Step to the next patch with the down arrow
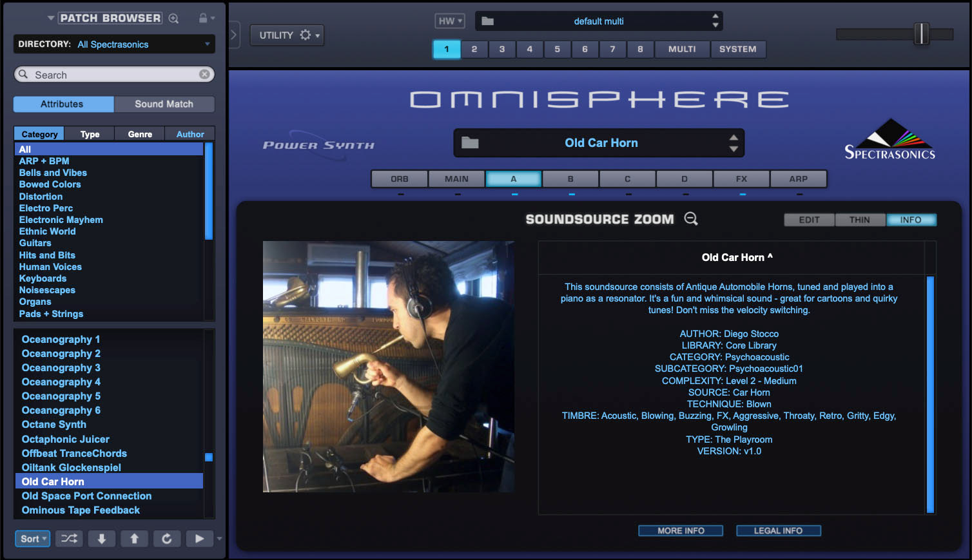972x560 pixels. point(102,539)
